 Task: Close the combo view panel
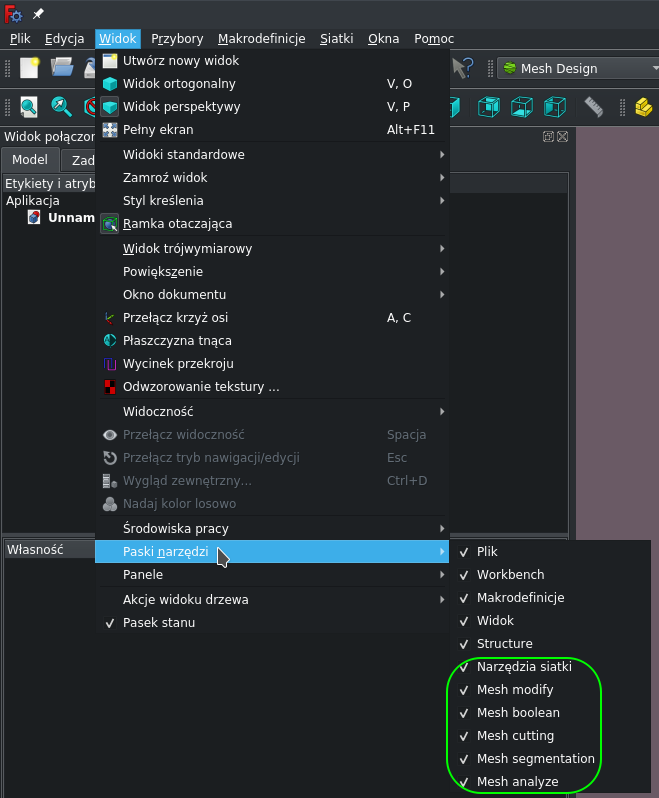[x=562, y=136]
